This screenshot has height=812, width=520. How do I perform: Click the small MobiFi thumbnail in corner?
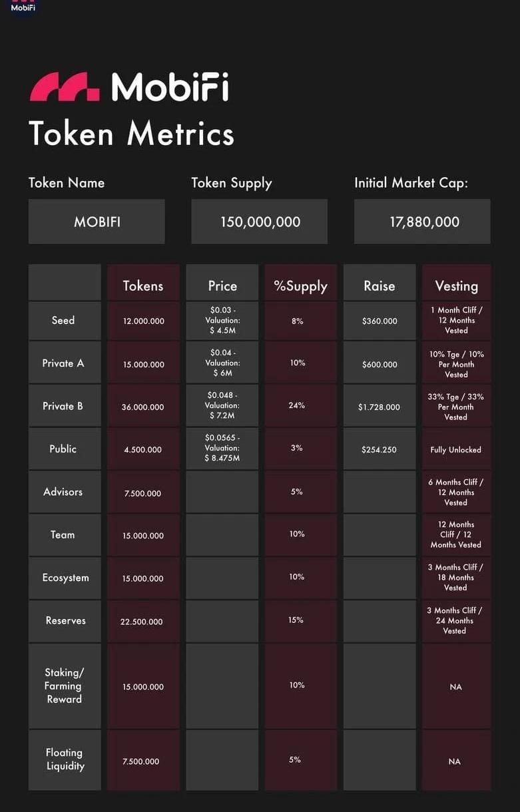pos(23,7)
